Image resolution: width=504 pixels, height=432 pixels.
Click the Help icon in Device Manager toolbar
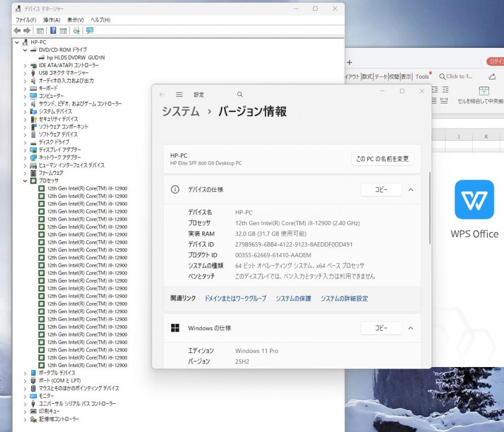tap(53, 31)
